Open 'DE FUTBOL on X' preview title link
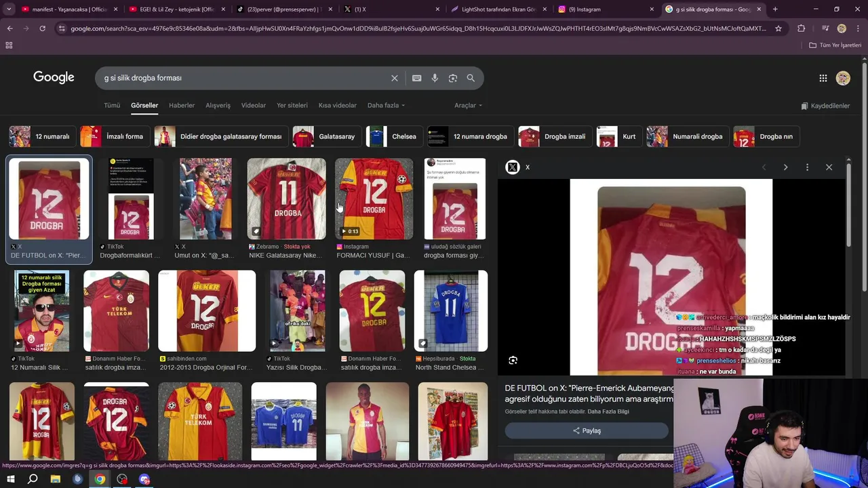This screenshot has height=488, width=868. point(589,393)
